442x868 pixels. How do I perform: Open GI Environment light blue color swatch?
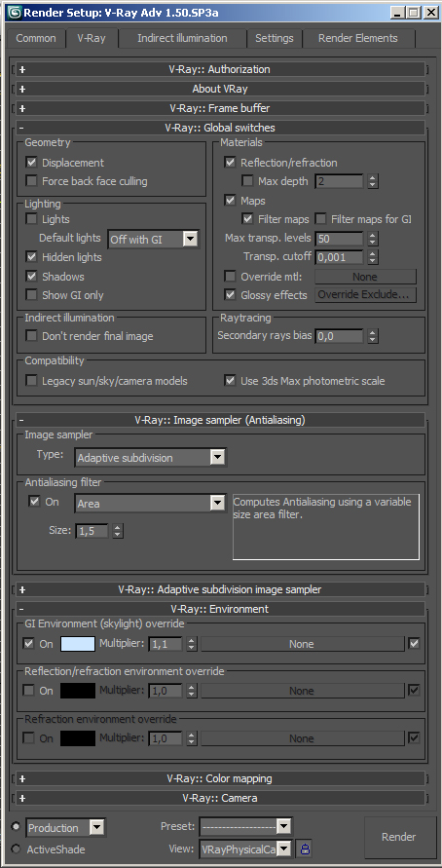[x=78, y=644]
